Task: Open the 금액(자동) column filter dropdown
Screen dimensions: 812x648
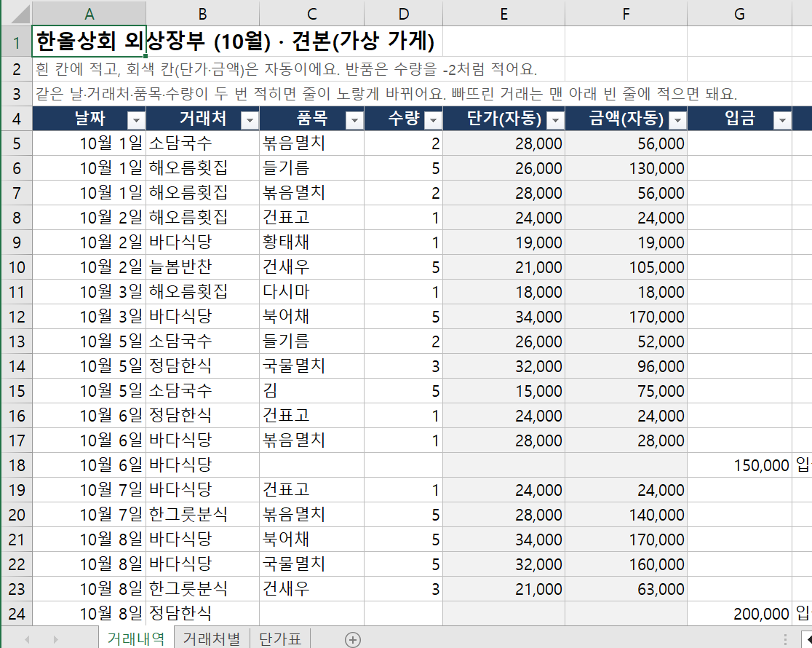Action: 677,120
